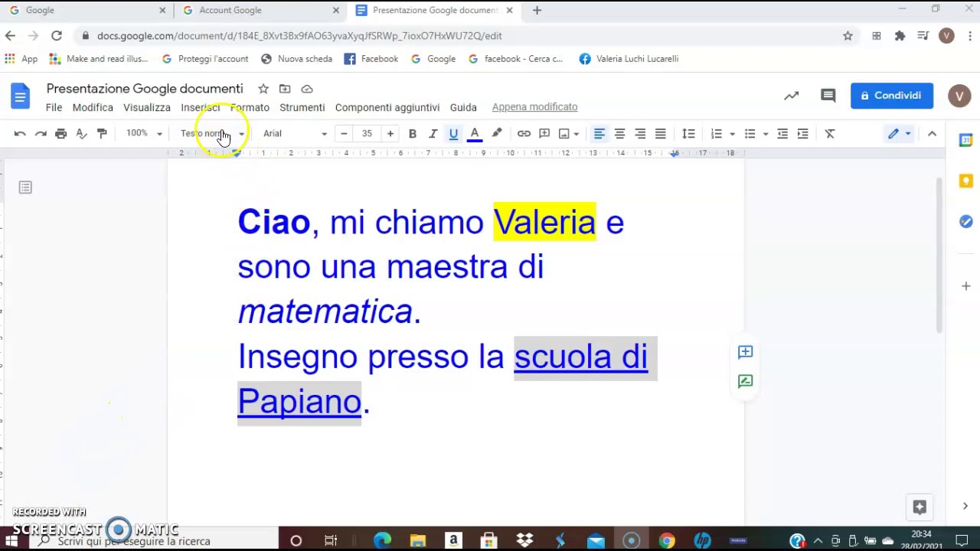This screenshot has height=551, width=980.
Task: Open editing mode pencil dropdown
Action: (x=899, y=134)
